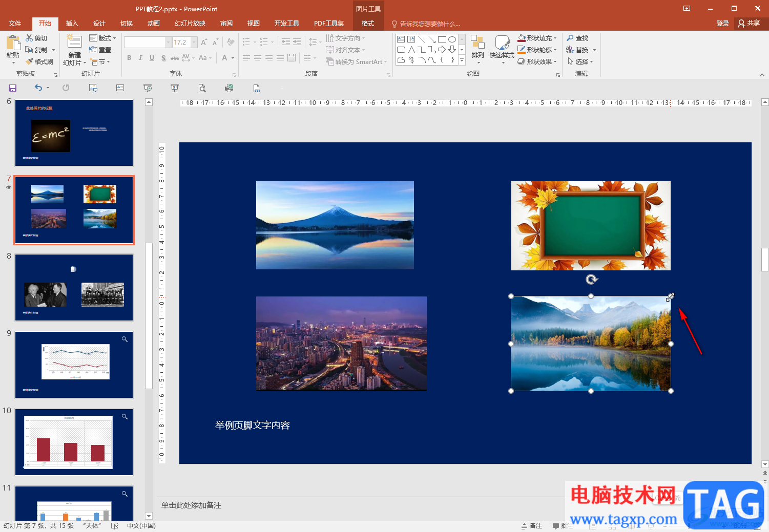Expand the Select (选择) dropdown
Image resolution: width=769 pixels, height=532 pixels.
[581, 62]
